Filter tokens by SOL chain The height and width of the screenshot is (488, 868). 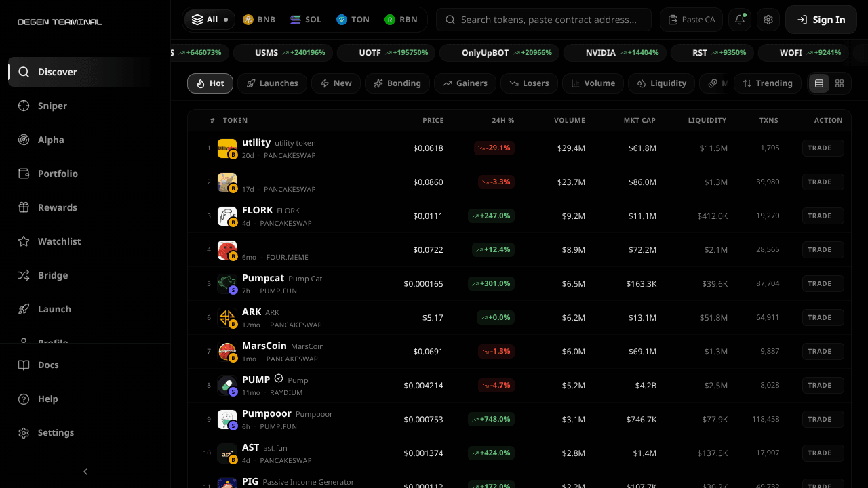[x=306, y=20]
